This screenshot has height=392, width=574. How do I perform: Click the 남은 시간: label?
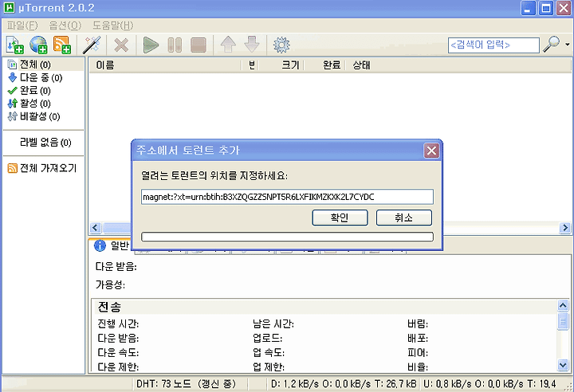click(273, 324)
